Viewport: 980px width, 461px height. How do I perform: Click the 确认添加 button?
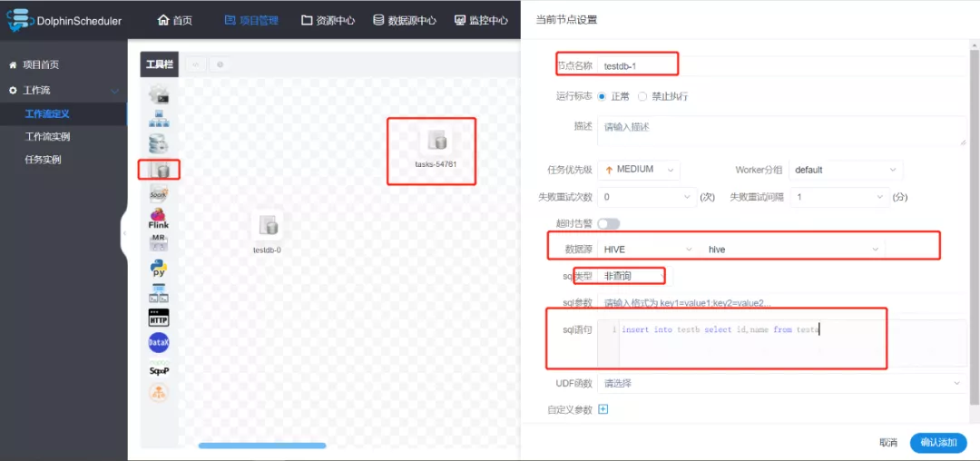939,443
